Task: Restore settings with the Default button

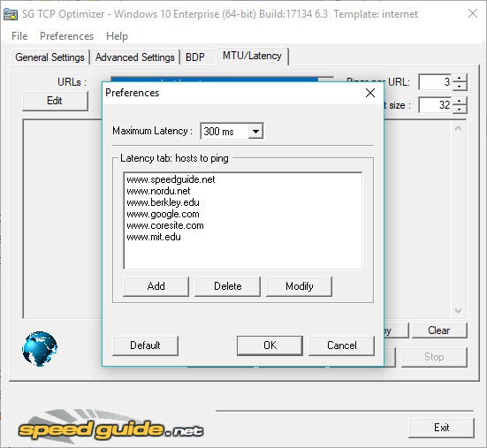Action: click(x=145, y=345)
